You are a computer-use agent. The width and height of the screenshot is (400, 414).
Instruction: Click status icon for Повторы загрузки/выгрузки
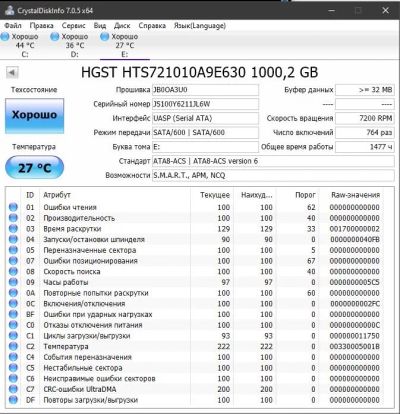pos(13,400)
